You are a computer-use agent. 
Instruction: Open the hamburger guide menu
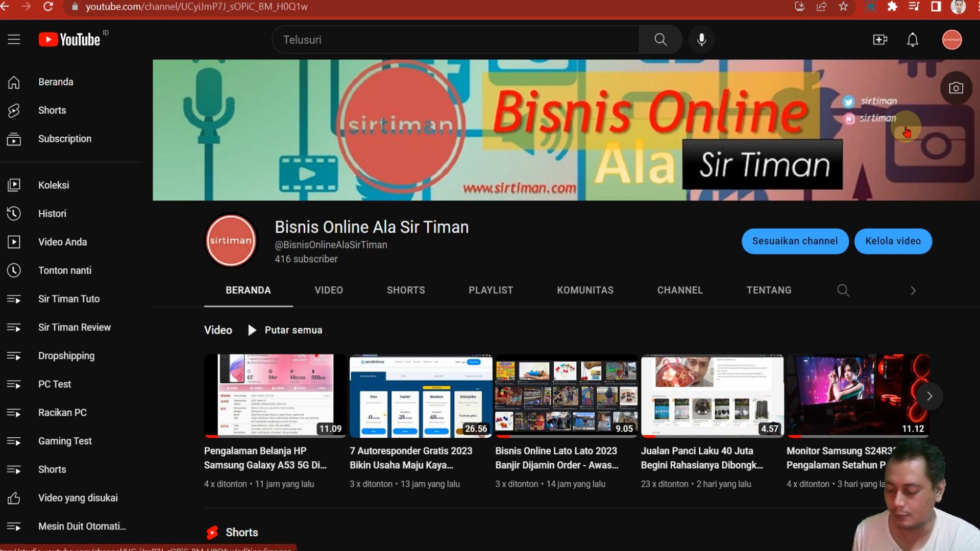[14, 39]
